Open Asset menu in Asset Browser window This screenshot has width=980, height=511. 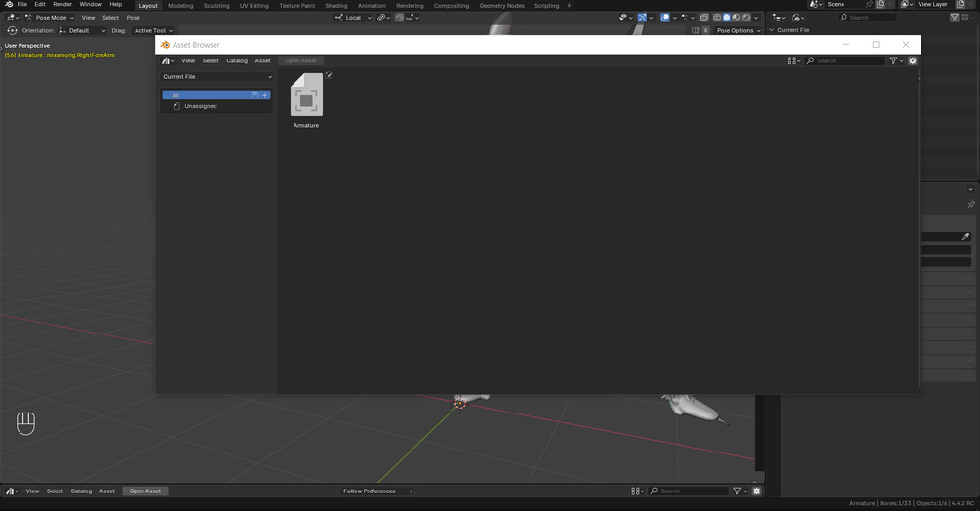point(262,60)
